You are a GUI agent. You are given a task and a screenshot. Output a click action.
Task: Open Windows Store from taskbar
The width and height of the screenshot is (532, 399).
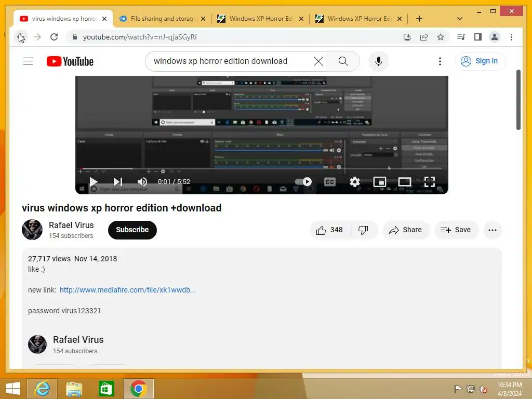point(106,389)
